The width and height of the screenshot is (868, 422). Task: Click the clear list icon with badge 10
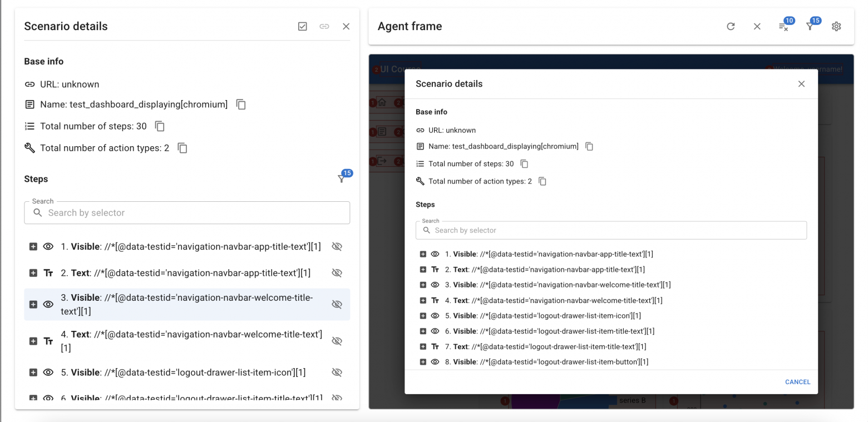pyautogui.click(x=783, y=27)
